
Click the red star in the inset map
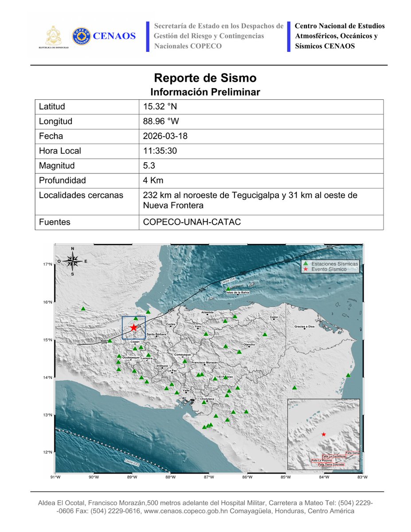pos(324,434)
